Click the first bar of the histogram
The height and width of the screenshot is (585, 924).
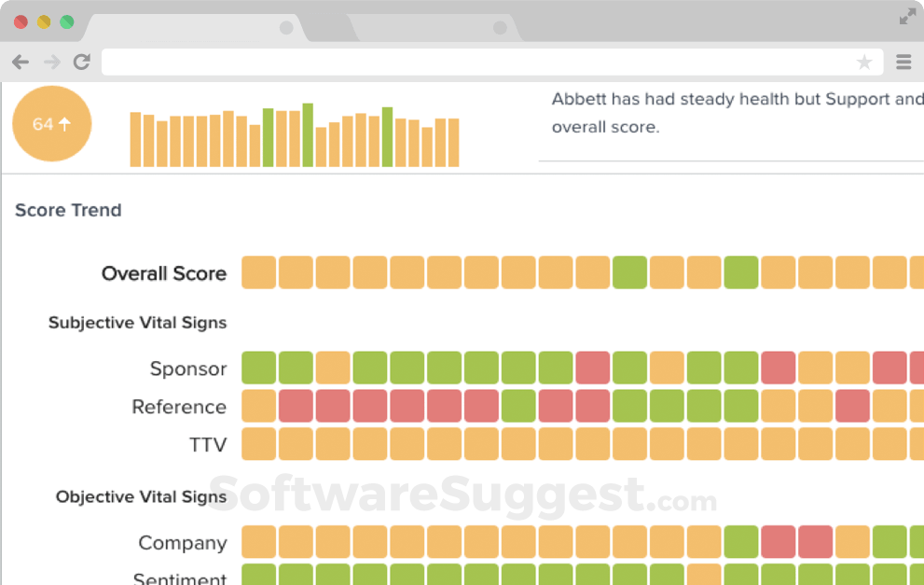135,139
